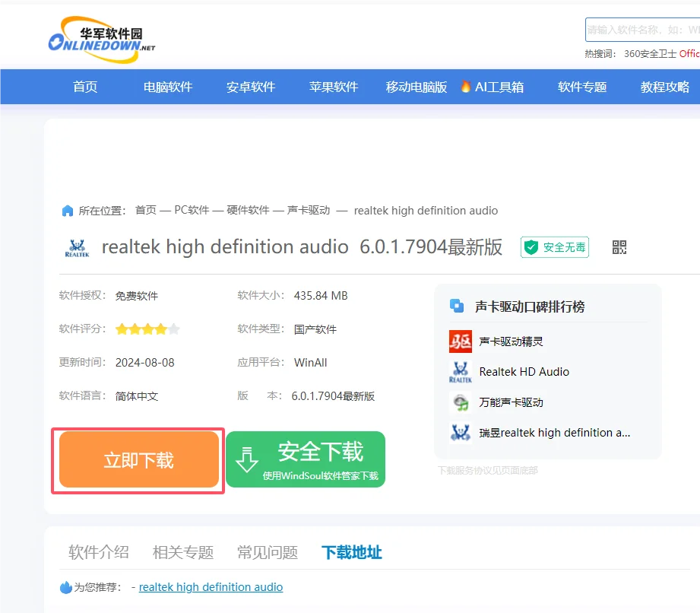Click 瑞昱realtek high definition a... ranking entry text
The height and width of the screenshot is (613, 700).
click(x=555, y=433)
